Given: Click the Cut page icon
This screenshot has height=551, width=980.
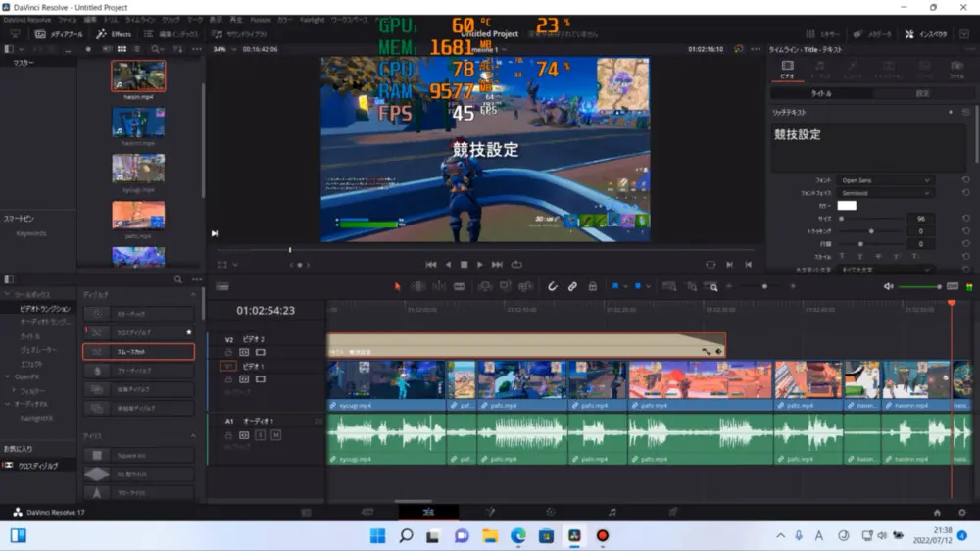Looking at the screenshot, I should pos(367,512).
